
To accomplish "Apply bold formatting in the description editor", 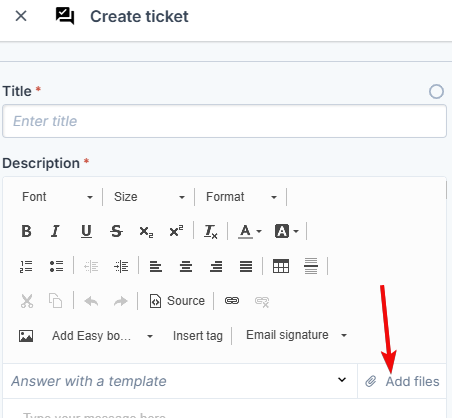I will point(26,231).
